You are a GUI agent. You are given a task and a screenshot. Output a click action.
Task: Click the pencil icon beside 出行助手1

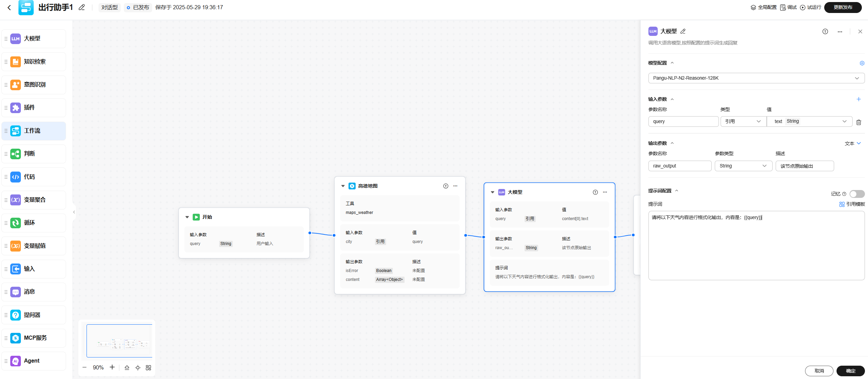pos(82,7)
